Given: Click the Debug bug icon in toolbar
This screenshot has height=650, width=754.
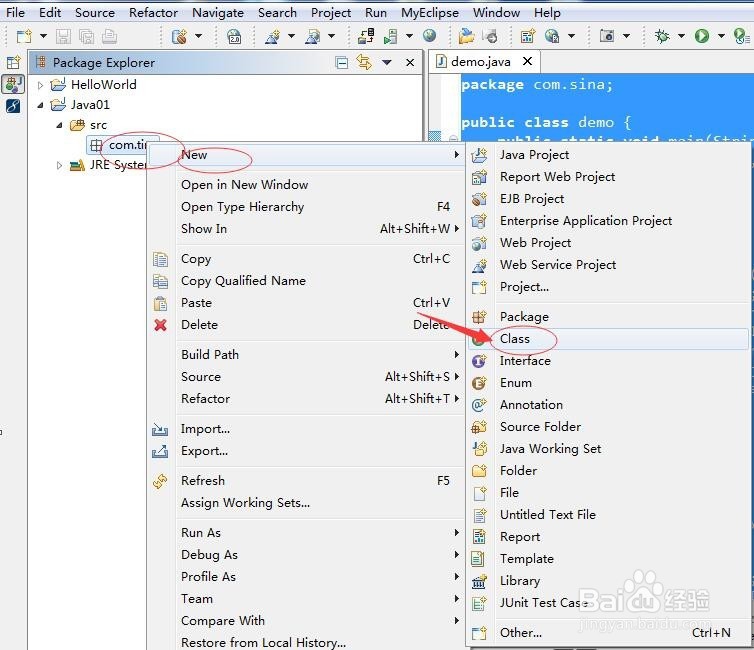Looking at the screenshot, I should (662, 36).
